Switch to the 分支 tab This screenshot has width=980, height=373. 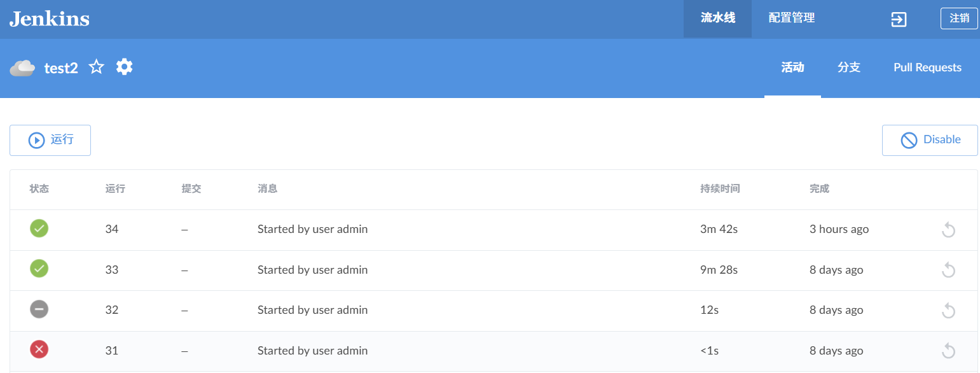(849, 67)
